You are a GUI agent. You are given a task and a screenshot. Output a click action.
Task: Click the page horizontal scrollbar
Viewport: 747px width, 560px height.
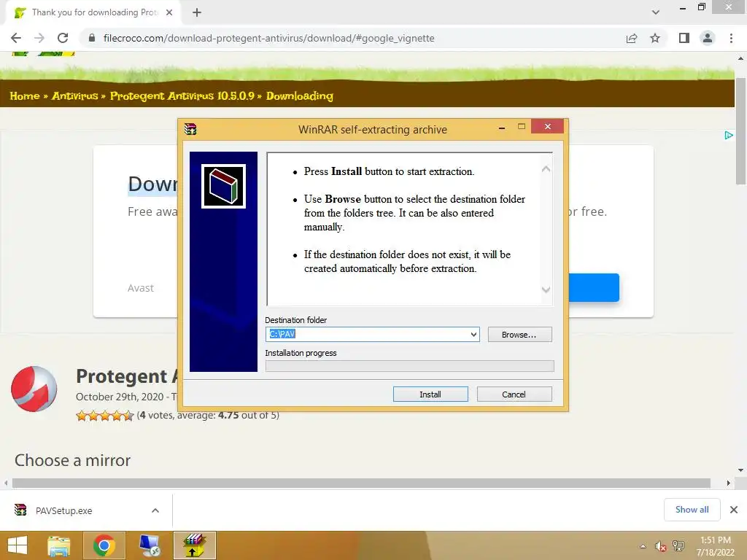pyautogui.click(x=361, y=483)
